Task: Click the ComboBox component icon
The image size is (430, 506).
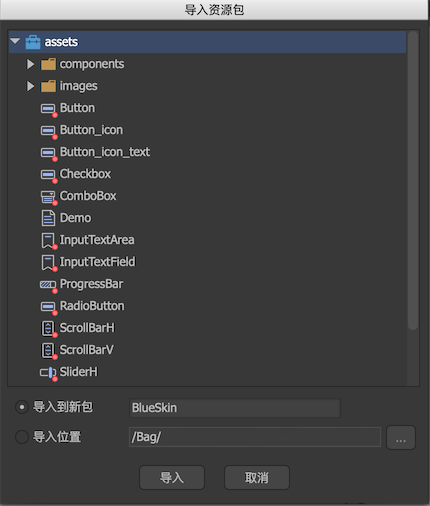Action: 49,197
